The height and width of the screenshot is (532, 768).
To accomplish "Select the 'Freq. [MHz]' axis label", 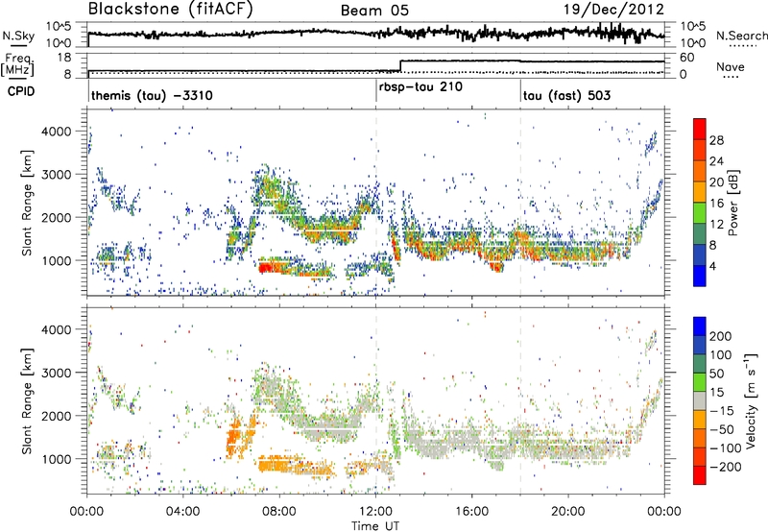I will [x=17, y=64].
